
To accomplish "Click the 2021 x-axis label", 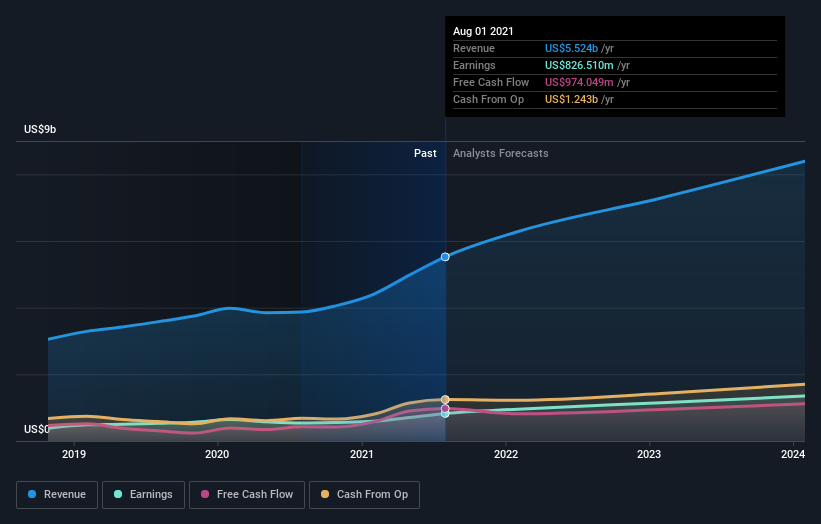I will click(x=361, y=454).
